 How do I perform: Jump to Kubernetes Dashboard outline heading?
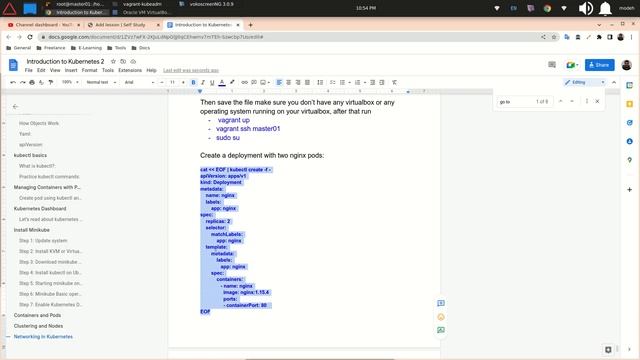coord(40,209)
